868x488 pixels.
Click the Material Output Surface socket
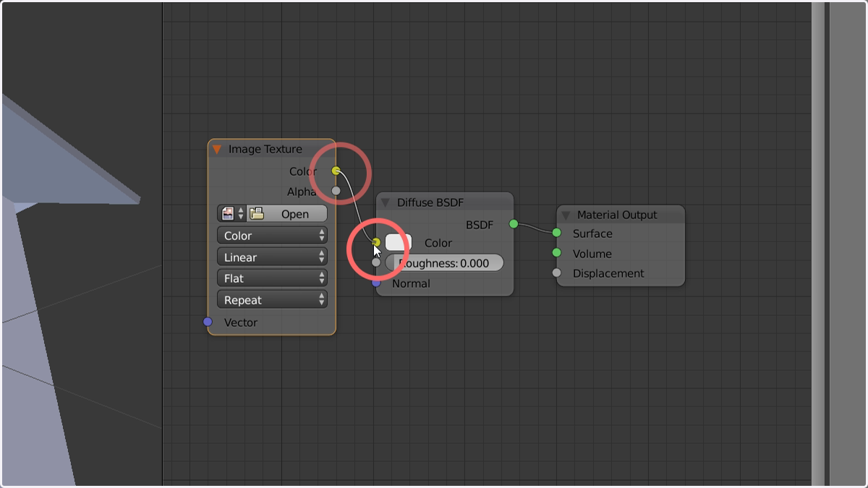tap(556, 233)
